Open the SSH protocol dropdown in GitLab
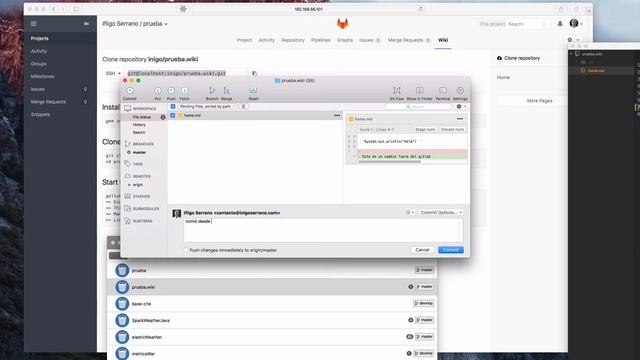 point(113,73)
